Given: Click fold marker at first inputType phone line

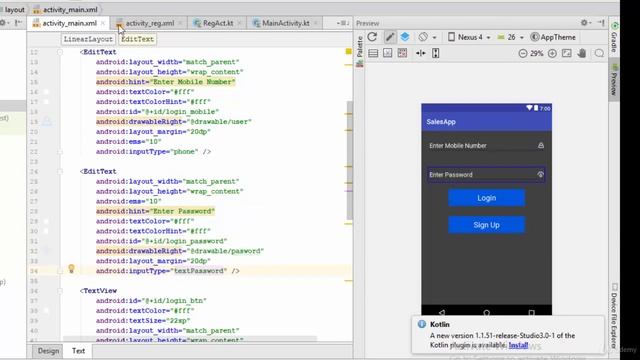Looking at the screenshot, I should coord(60,152).
